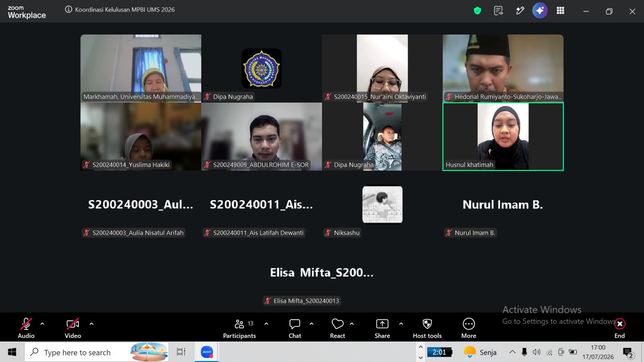Screen dimensions: 644x362
Task: Click the Zoom Workplace logo
Action: [27, 12]
